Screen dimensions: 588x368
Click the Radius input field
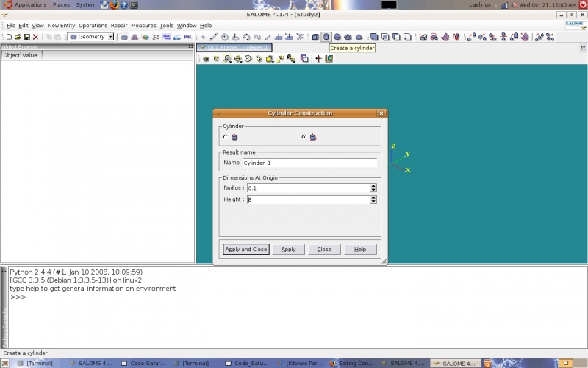(x=308, y=188)
